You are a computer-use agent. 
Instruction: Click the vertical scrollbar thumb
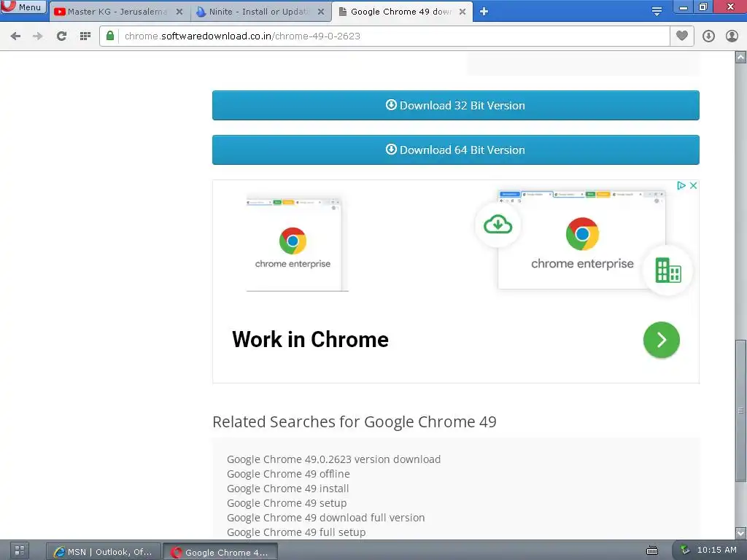[x=740, y=411]
